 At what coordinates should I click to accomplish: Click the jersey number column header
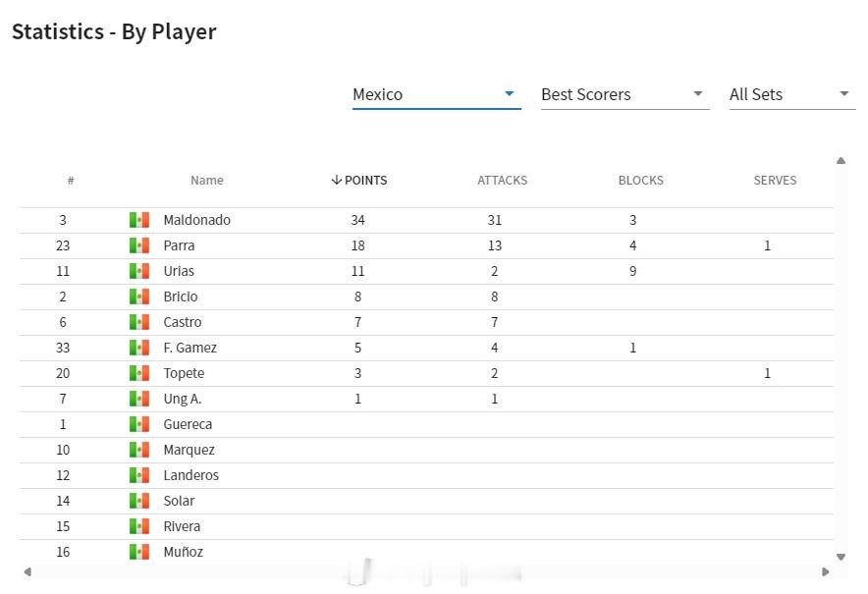pyautogui.click(x=71, y=181)
